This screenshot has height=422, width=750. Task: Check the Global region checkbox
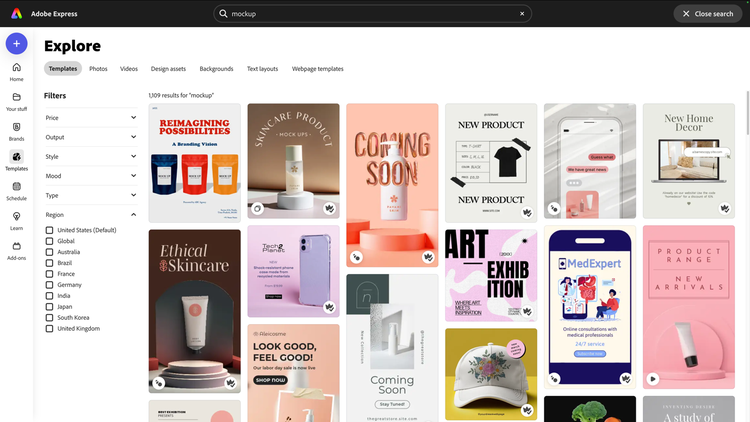(49, 241)
